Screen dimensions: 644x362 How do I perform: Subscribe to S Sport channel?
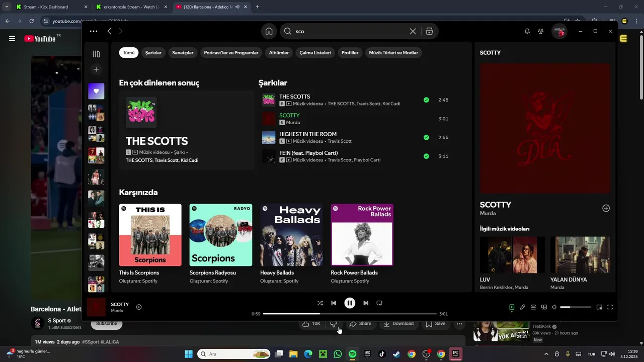[x=107, y=324]
